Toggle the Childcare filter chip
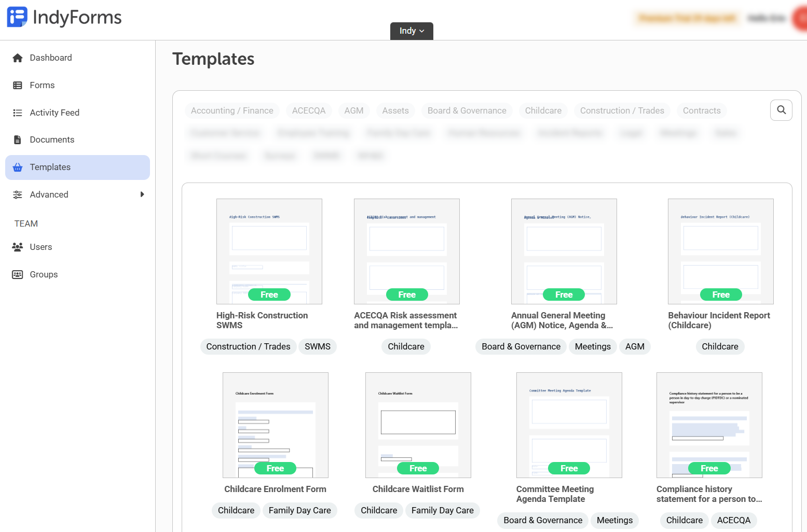807x532 pixels. pos(543,110)
